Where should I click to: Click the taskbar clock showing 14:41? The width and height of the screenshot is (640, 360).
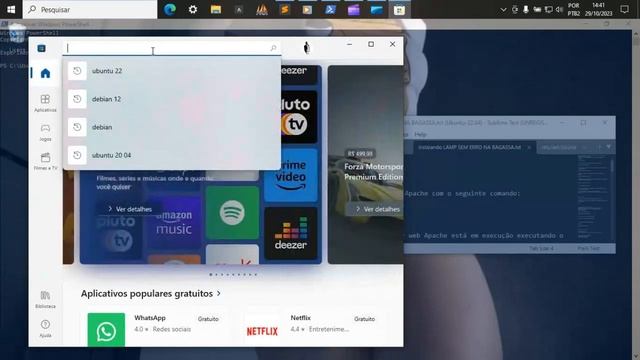click(x=598, y=9)
